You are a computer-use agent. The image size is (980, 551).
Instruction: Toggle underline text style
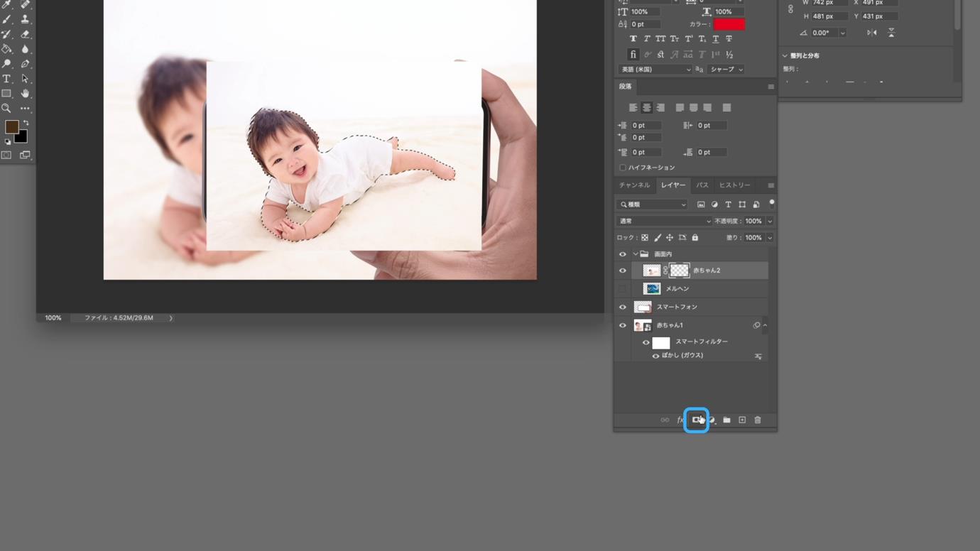715,39
